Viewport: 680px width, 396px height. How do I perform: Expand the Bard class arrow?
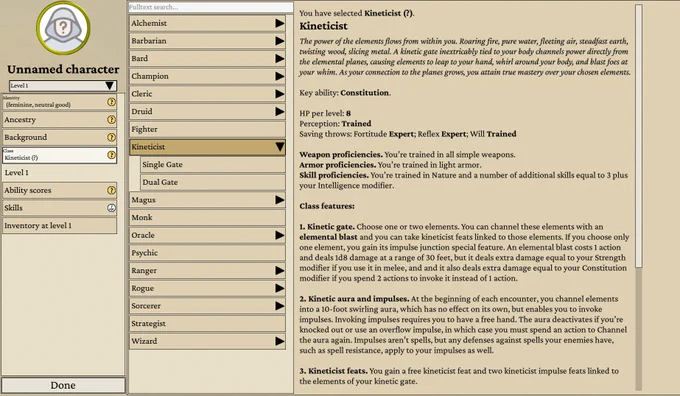coord(280,59)
